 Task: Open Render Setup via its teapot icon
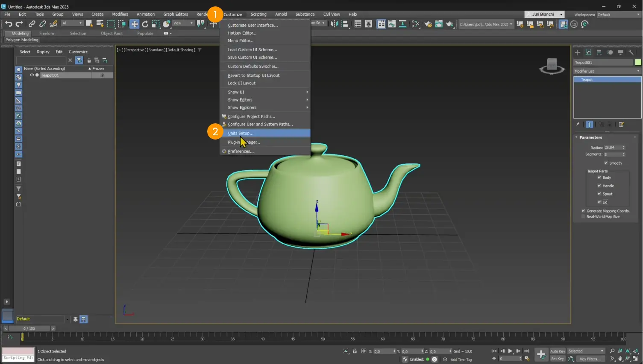(428, 24)
